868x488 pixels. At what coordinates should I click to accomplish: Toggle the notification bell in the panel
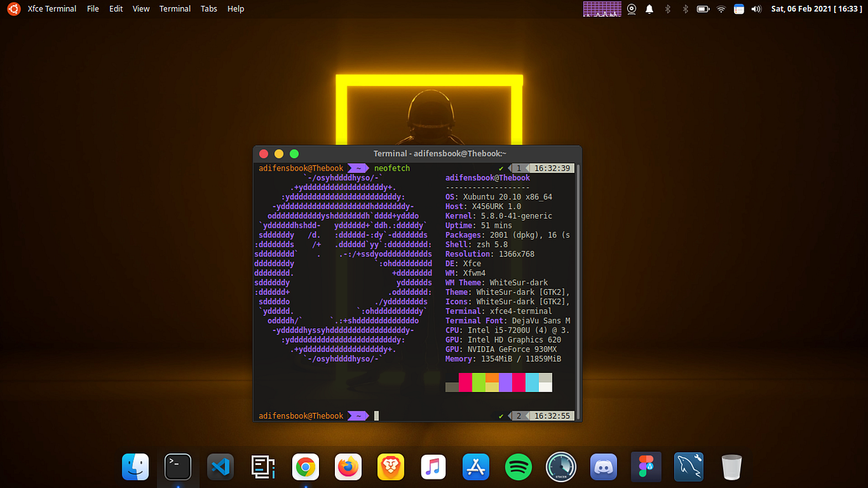(x=649, y=9)
